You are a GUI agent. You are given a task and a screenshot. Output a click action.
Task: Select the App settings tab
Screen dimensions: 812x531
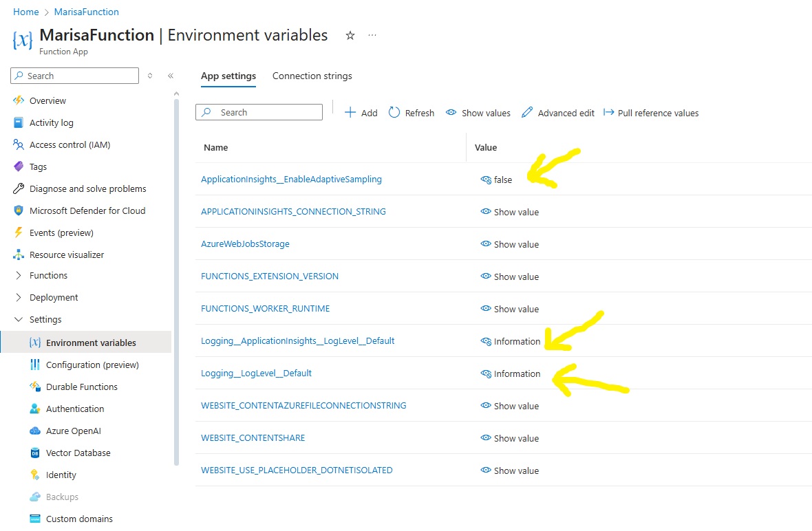click(228, 76)
